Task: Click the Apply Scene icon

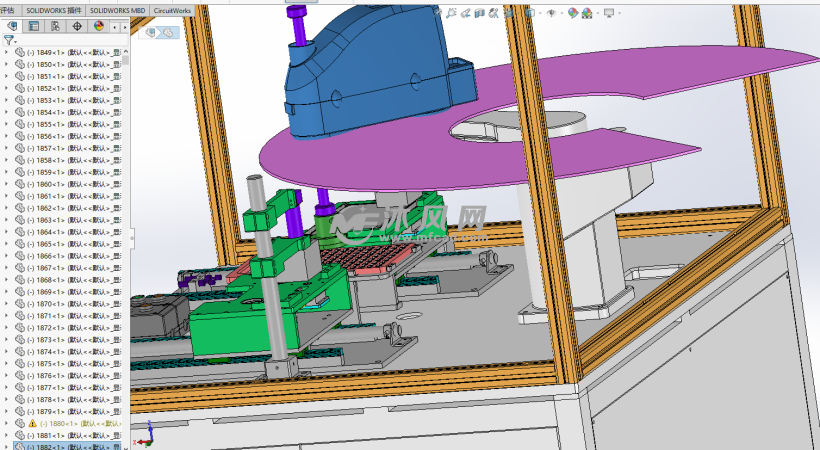Action: 589,13
